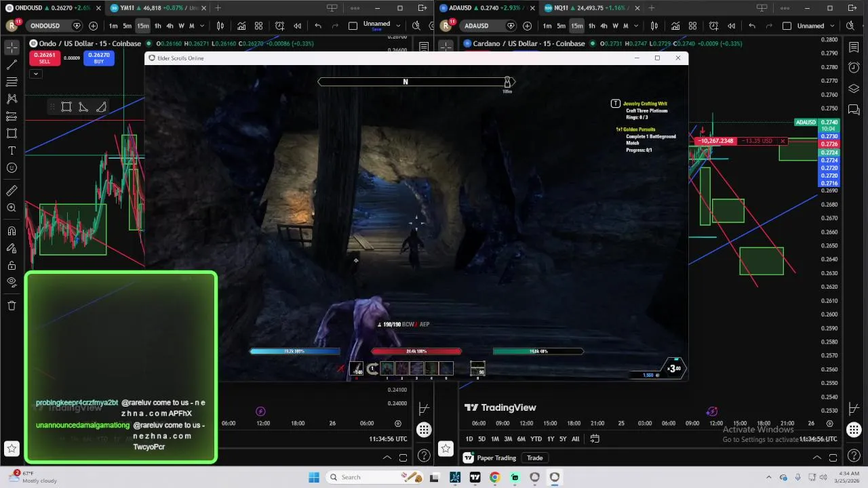This screenshot has width=868, height=488.
Task: Open the Windows taskbar Search box
Action: 375,477
